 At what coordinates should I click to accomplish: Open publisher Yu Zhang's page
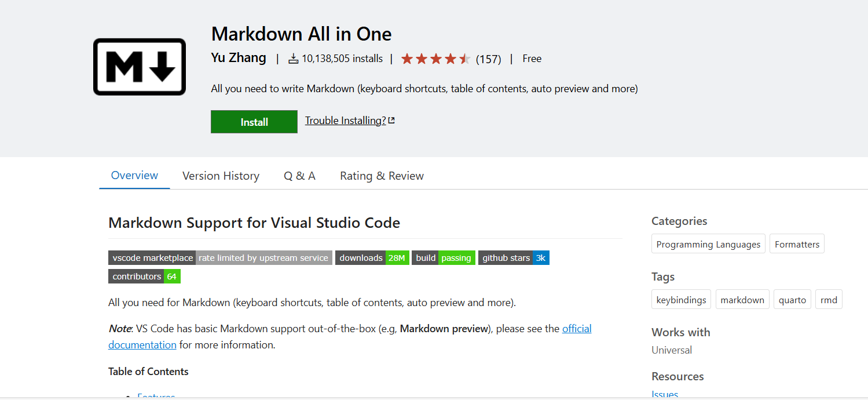point(239,58)
